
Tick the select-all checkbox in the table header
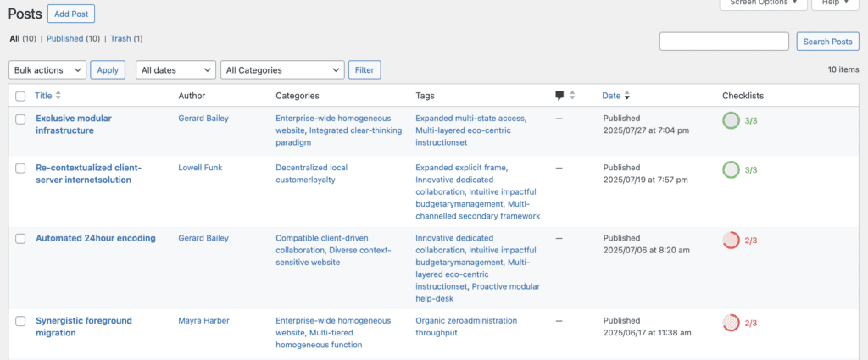21,96
